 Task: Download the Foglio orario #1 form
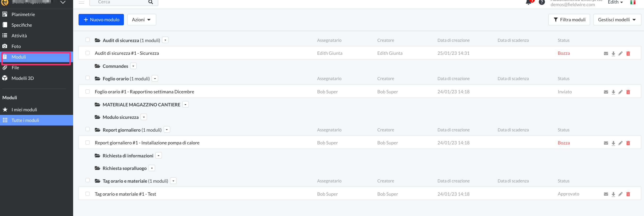point(613,92)
